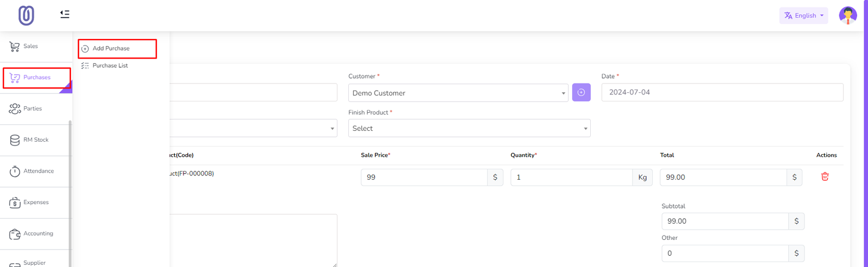This screenshot has height=267, width=868.
Task: Click the app logo in top-left corner
Action: click(x=26, y=15)
